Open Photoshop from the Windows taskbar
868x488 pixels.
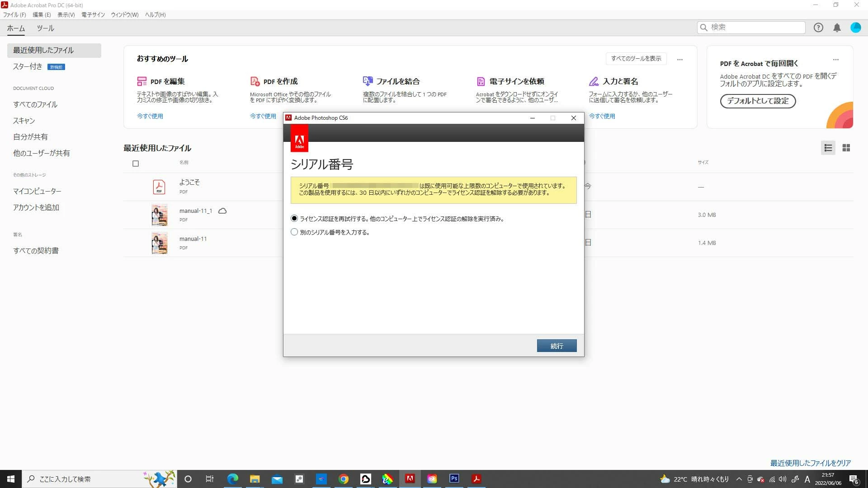pos(454,479)
